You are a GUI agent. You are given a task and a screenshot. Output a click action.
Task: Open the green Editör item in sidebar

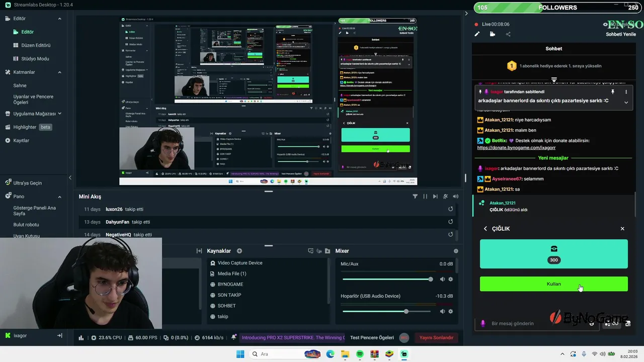pos(27,32)
